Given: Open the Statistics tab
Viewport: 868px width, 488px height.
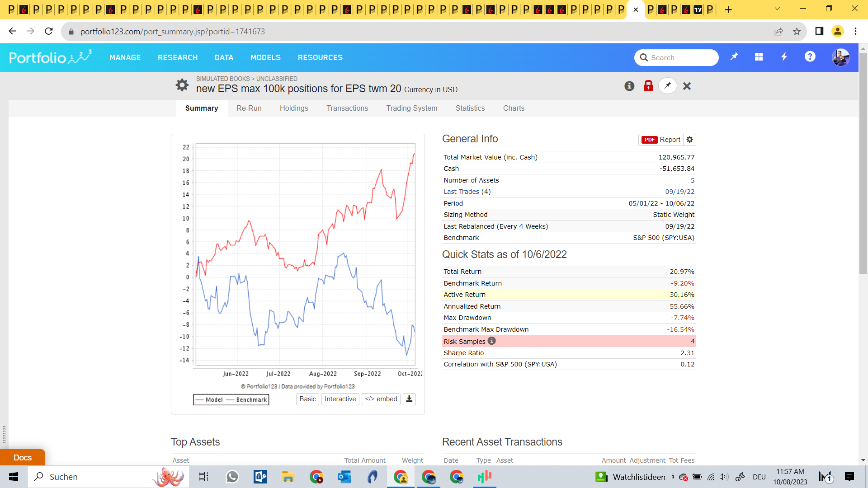Looking at the screenshot, I should click(x=470, y=108).
